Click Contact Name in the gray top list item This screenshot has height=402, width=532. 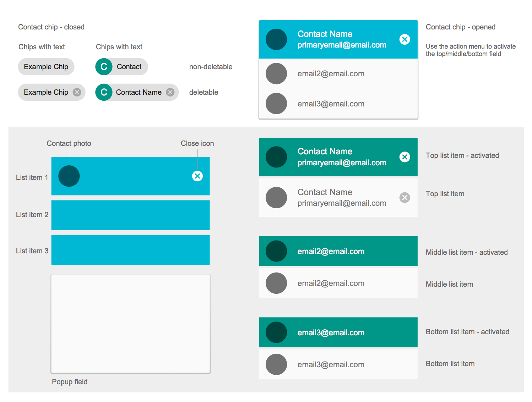(325, 192)
